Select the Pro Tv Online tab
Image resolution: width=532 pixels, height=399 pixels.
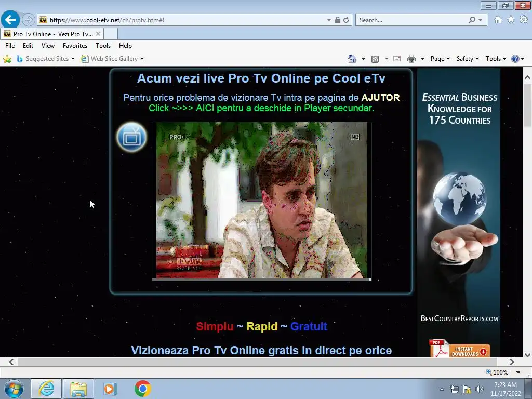[x=51, y=34]
